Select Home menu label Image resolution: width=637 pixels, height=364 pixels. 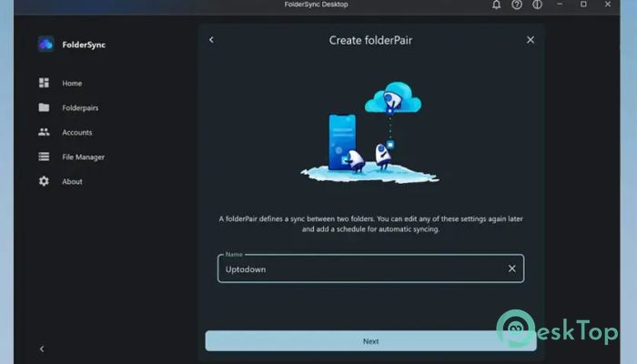click(72, 84)
